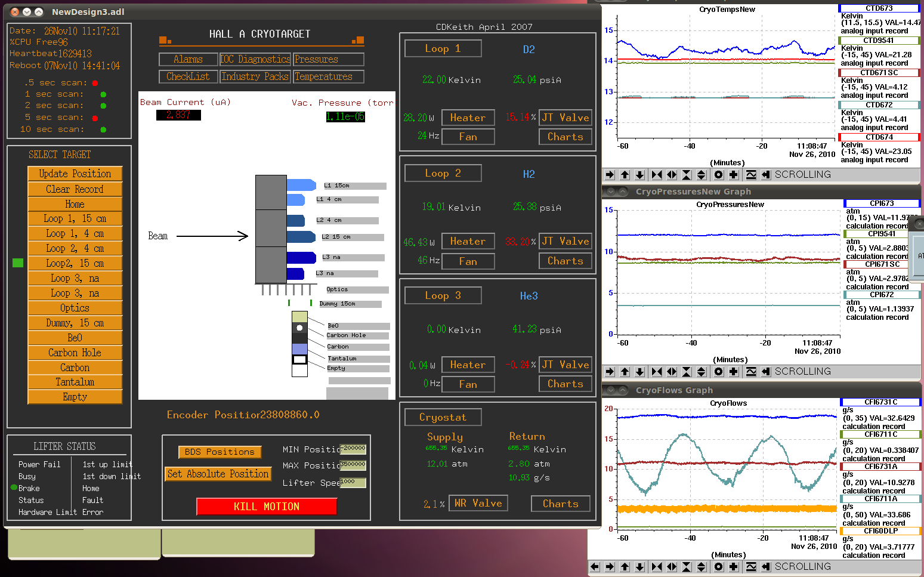924x577 pixels.
Task: Click the curve-view icon in the CryoPressuresNew toolbar
Action: [751, 372]
